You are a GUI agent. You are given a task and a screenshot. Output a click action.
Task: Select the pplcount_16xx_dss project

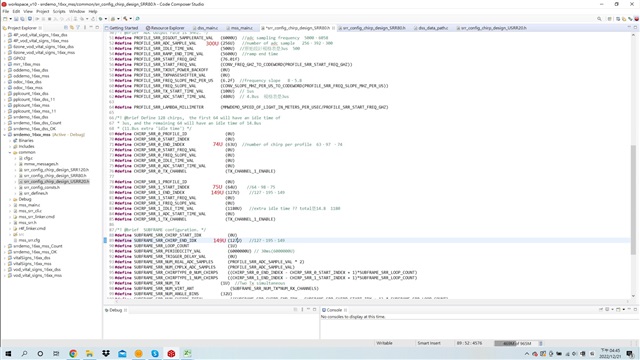(30, 93)
